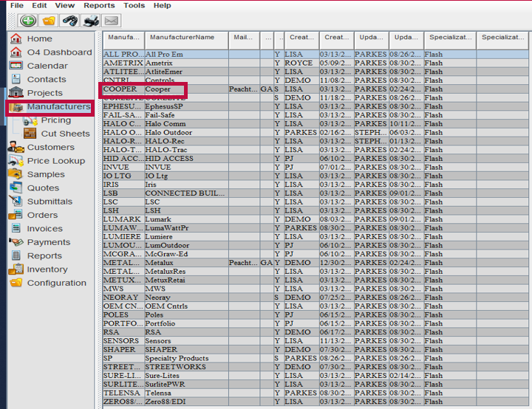Click the Home house icon in sidebar

[x=16, y=38]
